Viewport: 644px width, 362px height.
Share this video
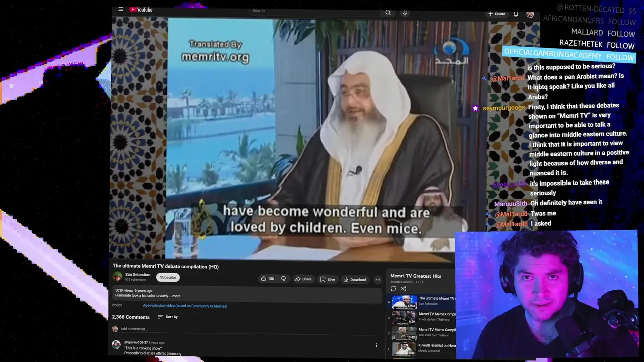click(x=303, y=279)
